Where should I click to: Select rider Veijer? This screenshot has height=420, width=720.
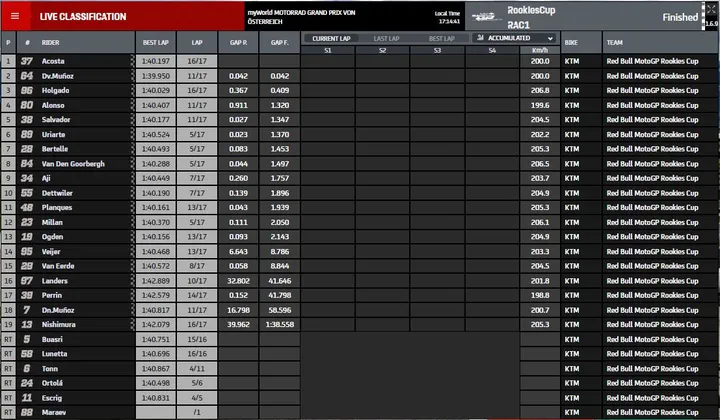click(51, 252)
